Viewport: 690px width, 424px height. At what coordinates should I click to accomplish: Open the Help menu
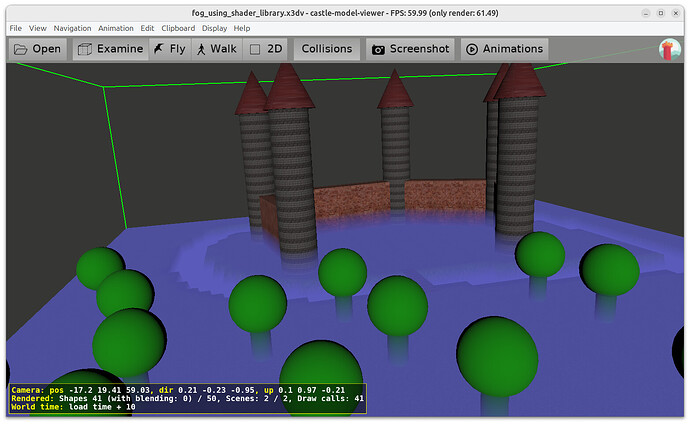pos(242,28)
